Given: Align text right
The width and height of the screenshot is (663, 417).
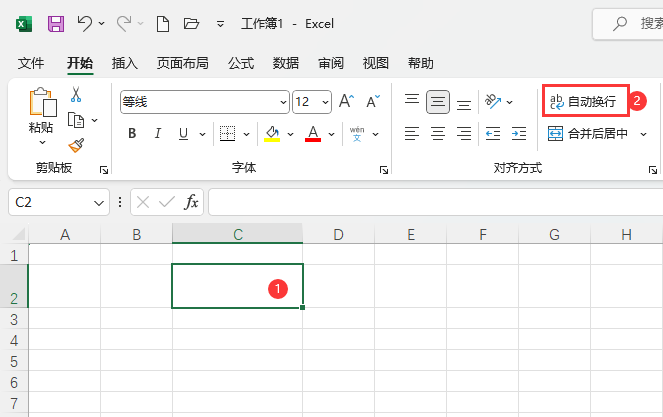Looking at the screenshot, I should (x=464, y=134).
